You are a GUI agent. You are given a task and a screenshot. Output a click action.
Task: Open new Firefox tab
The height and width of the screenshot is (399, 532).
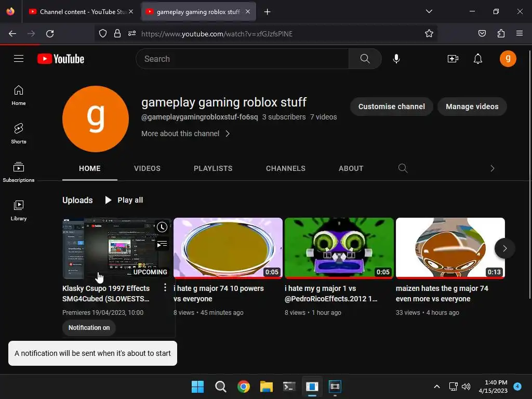(268, 12)
